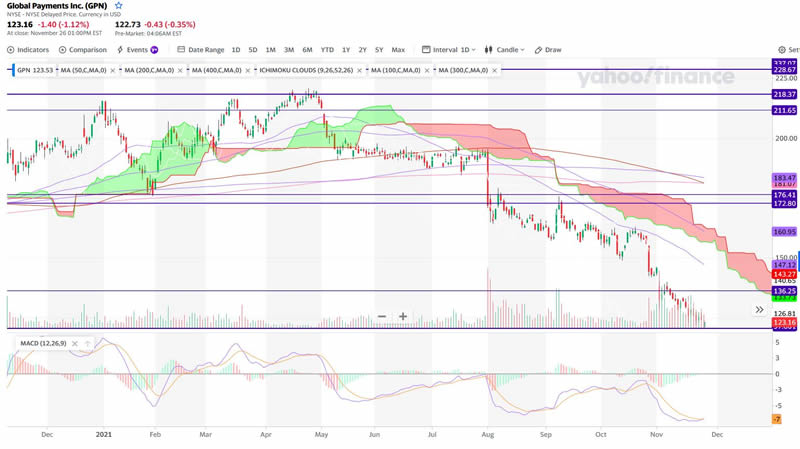This screenshot has width=800, height=449.
Task: Open the Interval 1D dropdown
Action: pos(448,49)
